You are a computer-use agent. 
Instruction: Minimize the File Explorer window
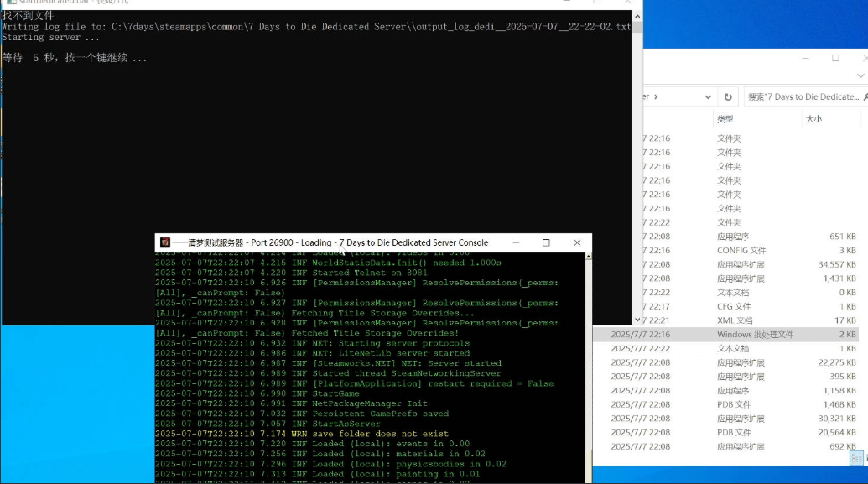805,58
